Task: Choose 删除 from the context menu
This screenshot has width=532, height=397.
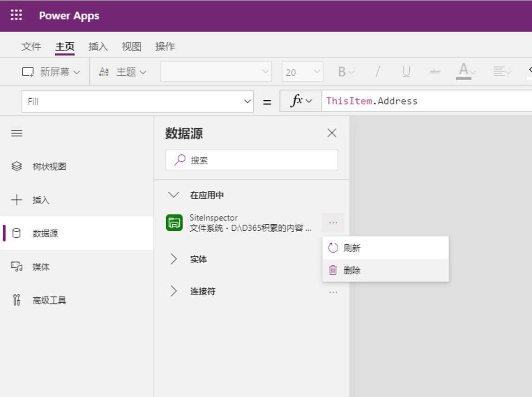Action: pyautogui.click(x=386, y=270)
